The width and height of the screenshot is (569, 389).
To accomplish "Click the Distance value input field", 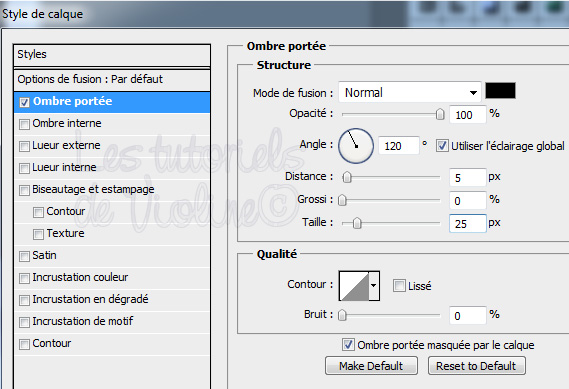I will pyautogui.click(x=467, y=177).
